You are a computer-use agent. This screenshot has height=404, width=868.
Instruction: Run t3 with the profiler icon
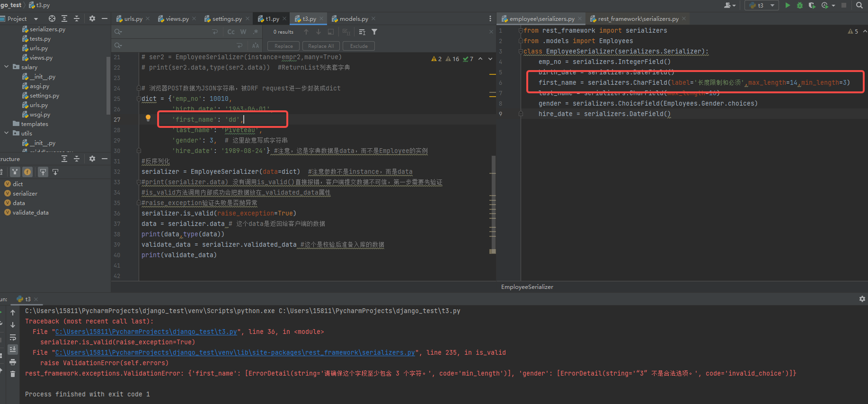(x=825, y=5)
